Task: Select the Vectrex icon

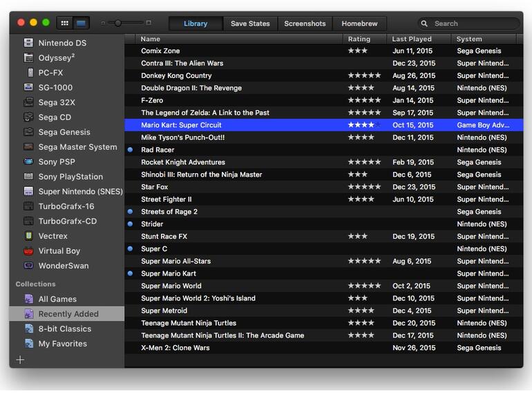Action: pyautogui.click(x=29, y=235)
